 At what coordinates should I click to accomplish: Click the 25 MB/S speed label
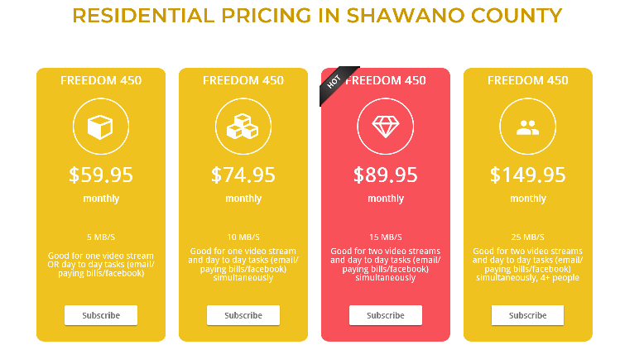click(x=528, y=237)
